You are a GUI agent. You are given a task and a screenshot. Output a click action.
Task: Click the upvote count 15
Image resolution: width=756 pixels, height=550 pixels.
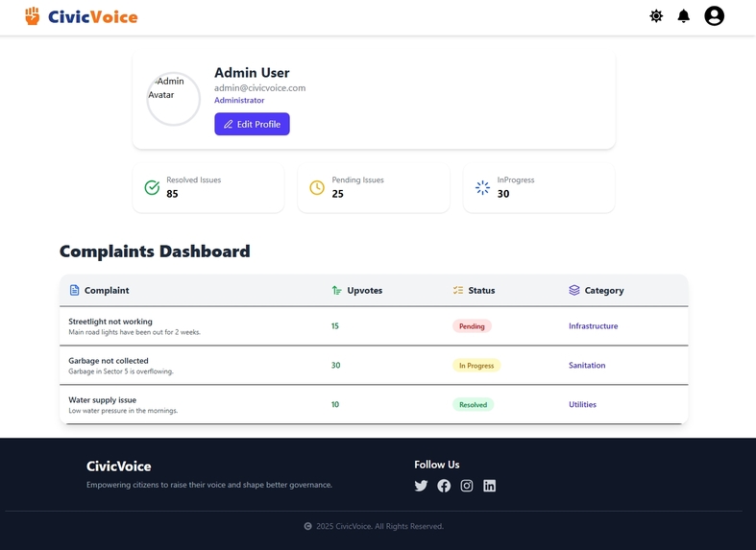pyautogui.click(x=335, y=326)
